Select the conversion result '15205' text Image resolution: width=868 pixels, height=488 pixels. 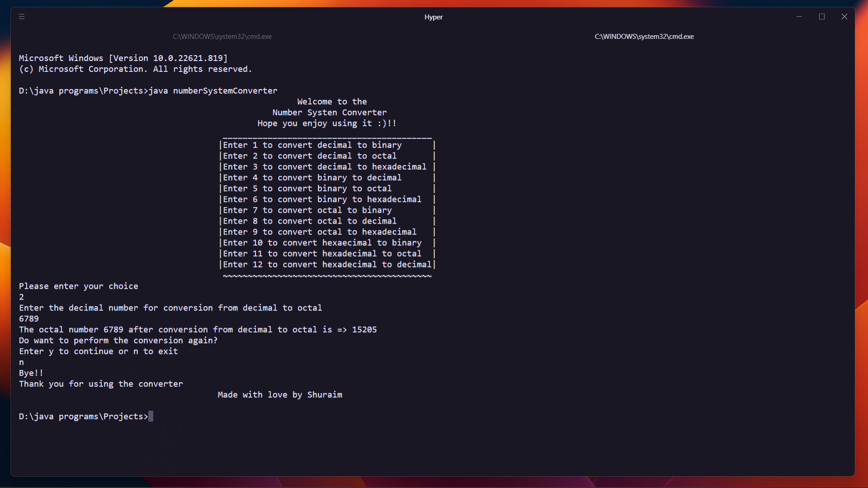363,329
